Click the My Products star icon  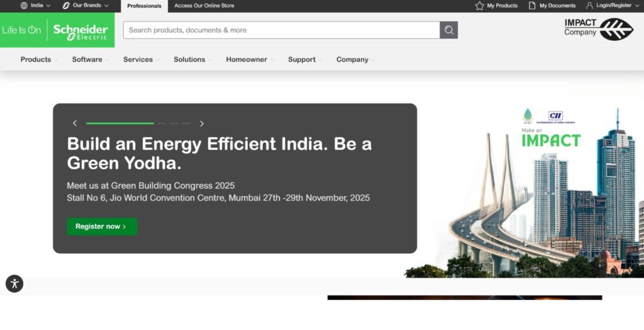pyautogui.click(x=479, y=6)
